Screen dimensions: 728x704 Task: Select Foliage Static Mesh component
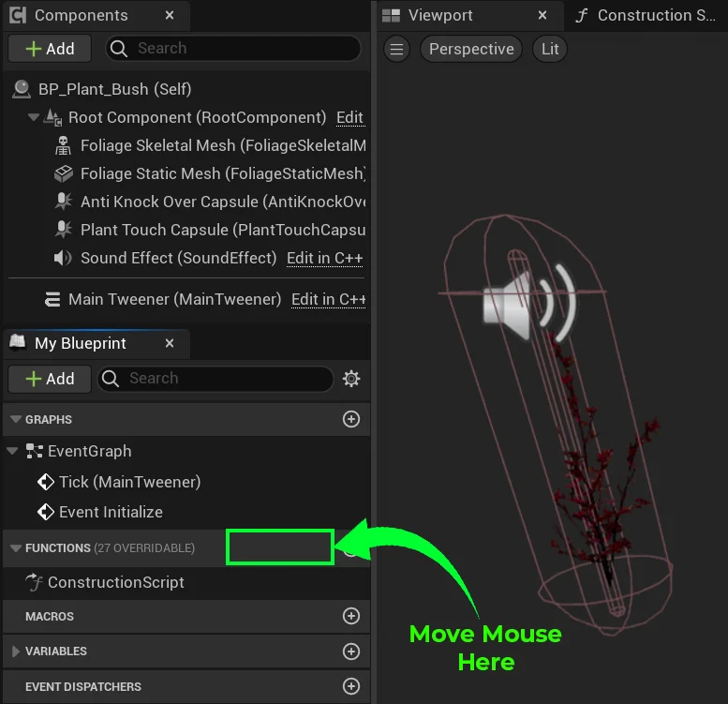[x=222, y=173]
